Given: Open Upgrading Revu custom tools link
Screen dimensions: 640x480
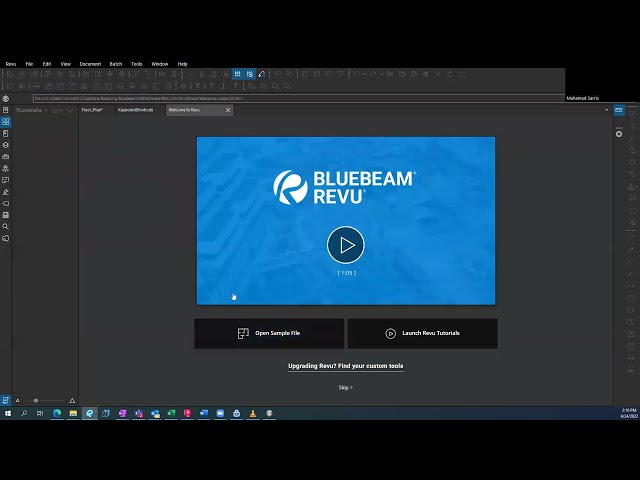Looking at the screenshot, I should [346, 366].
